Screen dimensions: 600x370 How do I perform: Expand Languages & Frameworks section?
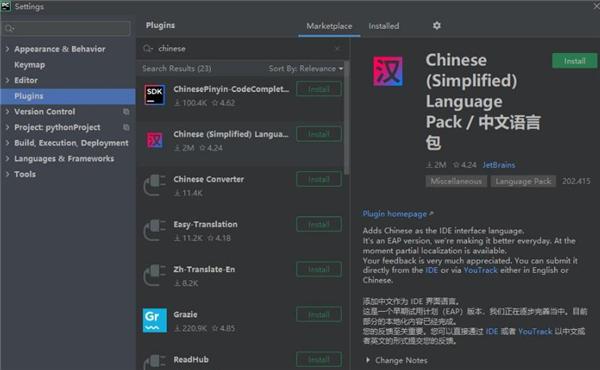tap(7, 158)
